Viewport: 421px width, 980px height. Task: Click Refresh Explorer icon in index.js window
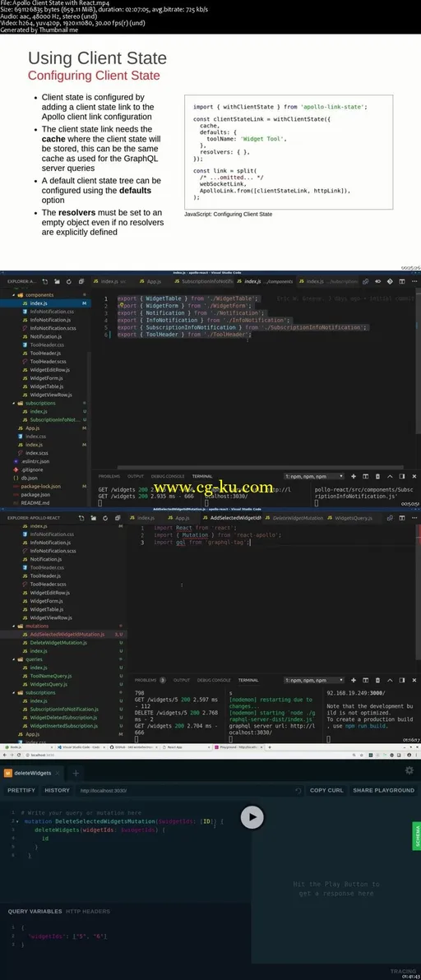click(69, 283)
